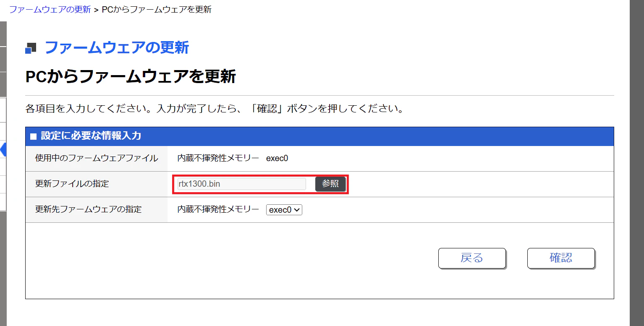Click the 確認 button
Image resolution: width=644 pixels, height=326 pixels.
tap(561, 258)
